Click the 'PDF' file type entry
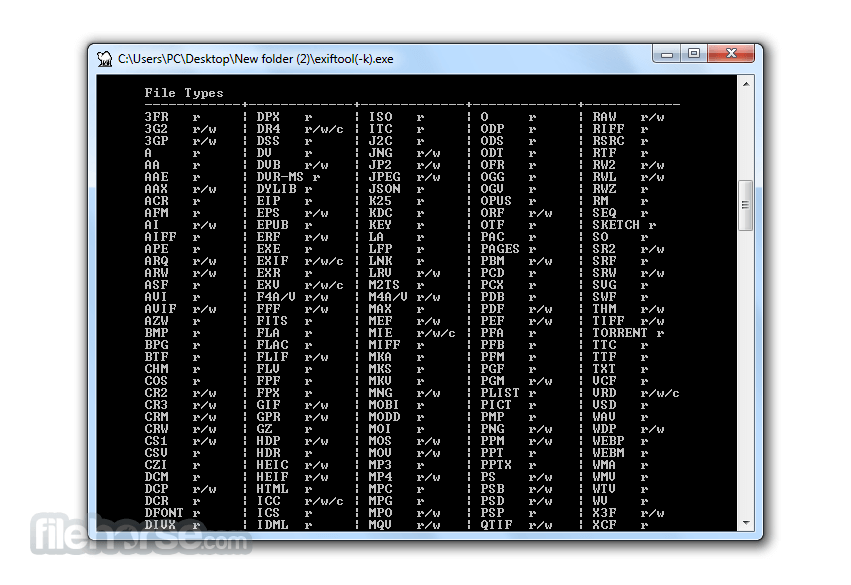Screen dimensions: 851x585 point(492,309)
